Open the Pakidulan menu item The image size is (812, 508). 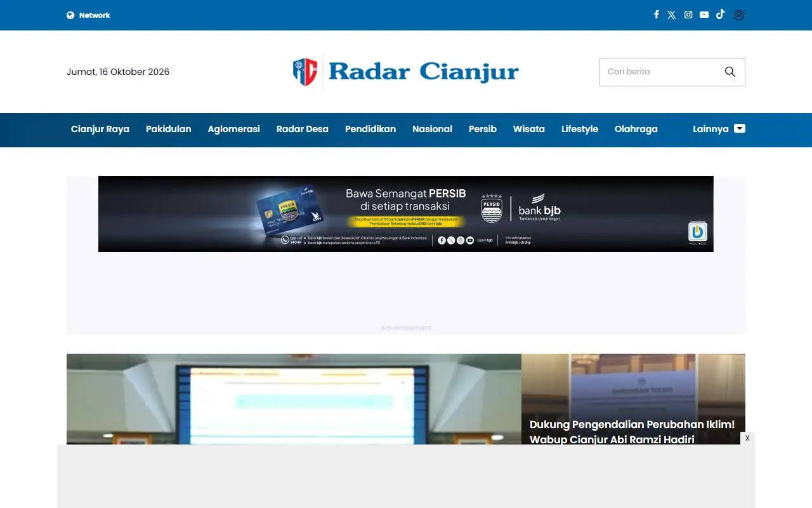169,129
